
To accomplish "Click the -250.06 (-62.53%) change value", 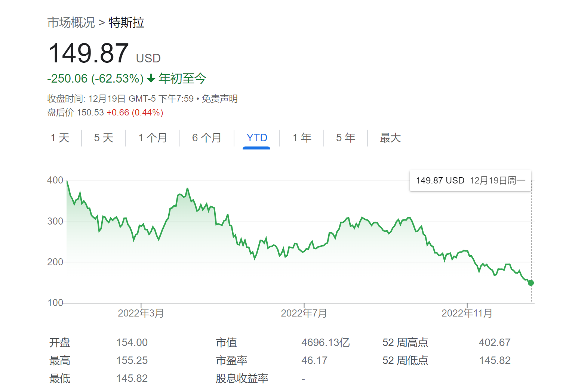I will [95, 78].
